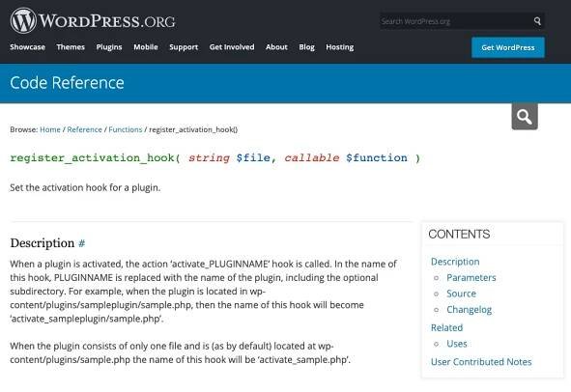Click the # anchor beside Description heading
Image resolution: width=571 pixels, height=392 pixels.
click(x=81, y=243)
